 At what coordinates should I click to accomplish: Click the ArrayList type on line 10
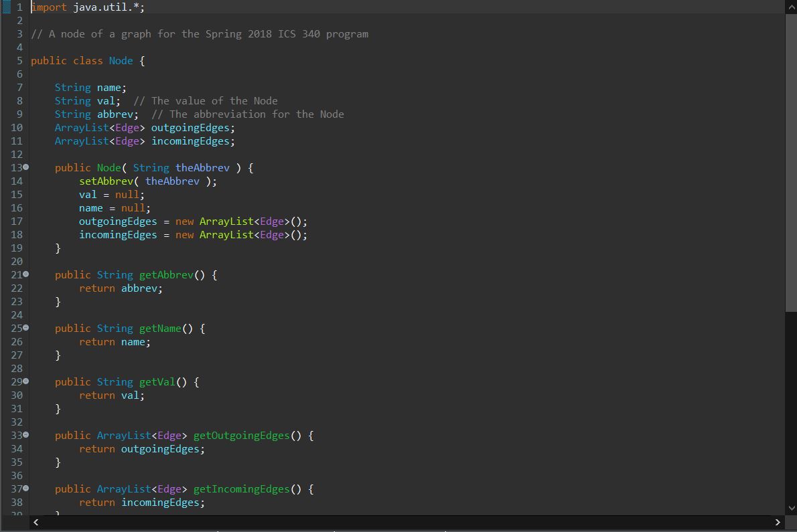click(x=80, y=127)
